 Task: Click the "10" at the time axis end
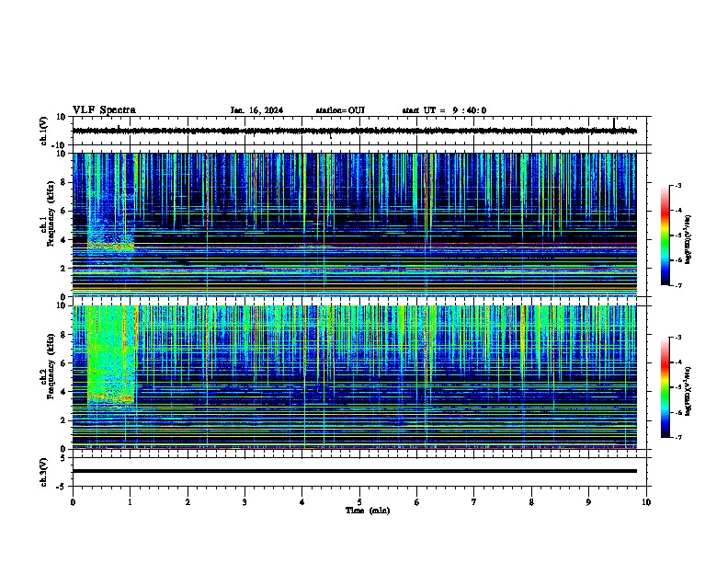[646, 502]
